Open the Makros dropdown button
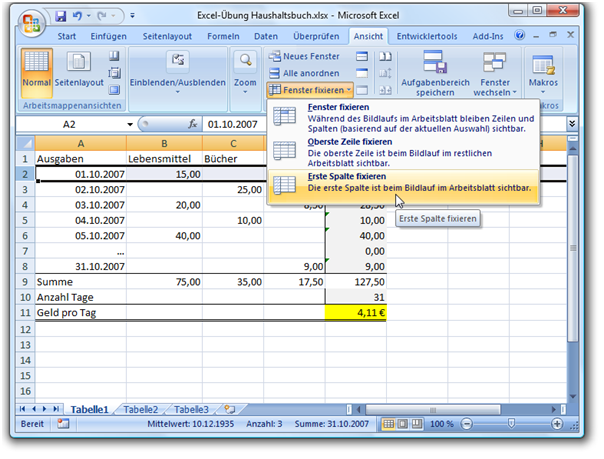 (543, 73)
